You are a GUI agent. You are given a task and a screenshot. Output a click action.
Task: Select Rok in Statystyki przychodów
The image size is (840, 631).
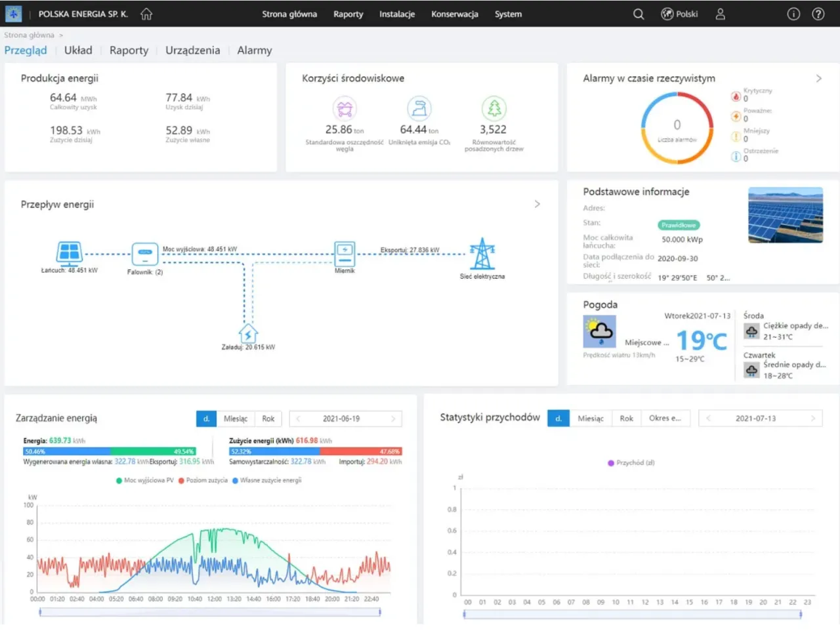626,418
